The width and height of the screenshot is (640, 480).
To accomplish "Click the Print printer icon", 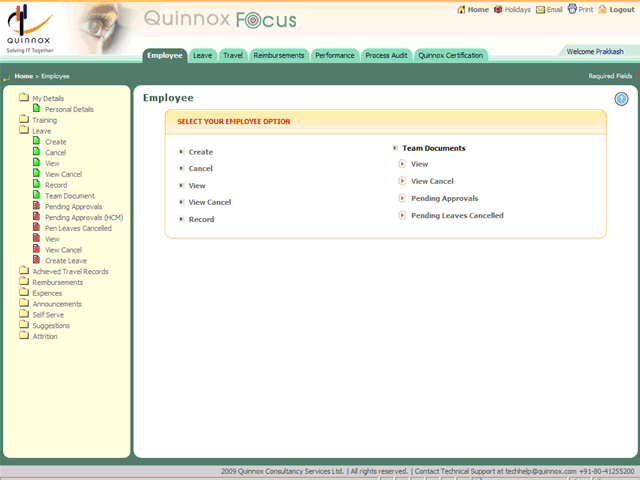I will tap(571, 9).
